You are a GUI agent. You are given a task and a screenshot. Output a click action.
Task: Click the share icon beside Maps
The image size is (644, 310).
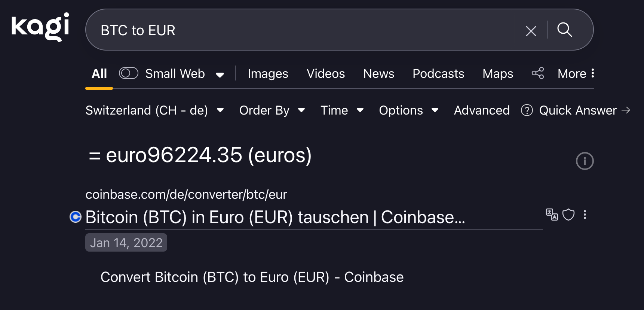point(538,73)
